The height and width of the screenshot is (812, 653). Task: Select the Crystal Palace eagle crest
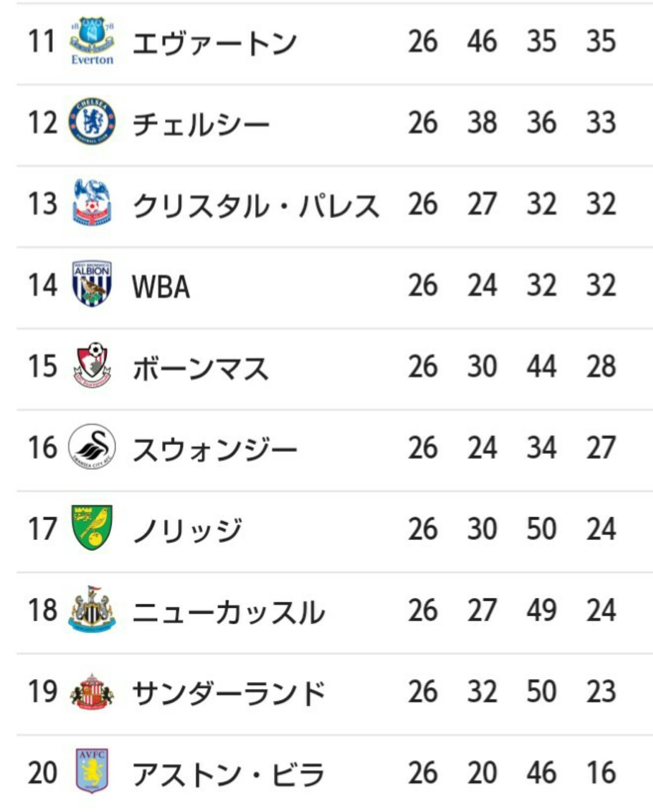click(x=92, y=203)
